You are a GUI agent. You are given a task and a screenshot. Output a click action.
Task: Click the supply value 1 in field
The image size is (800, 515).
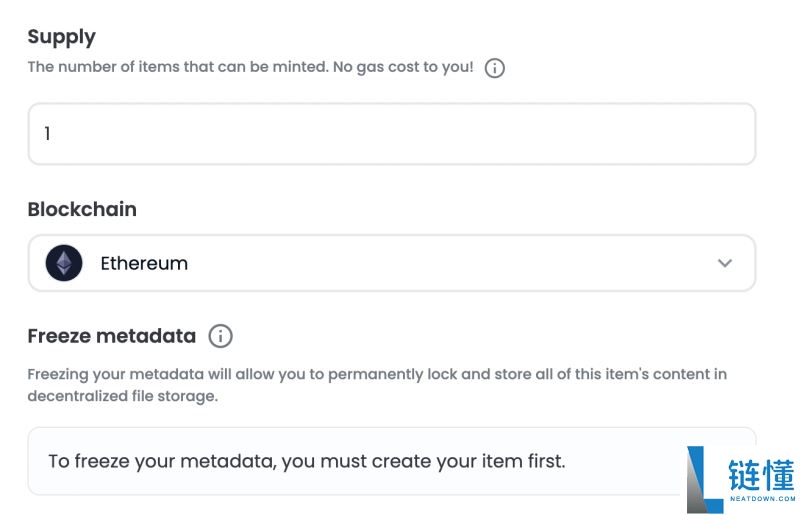[47, 134]
